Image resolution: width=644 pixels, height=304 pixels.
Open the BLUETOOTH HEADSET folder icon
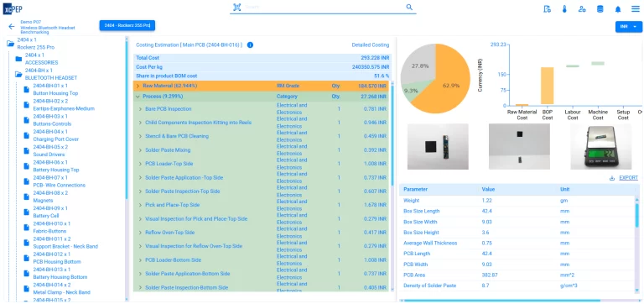point(18,74)
